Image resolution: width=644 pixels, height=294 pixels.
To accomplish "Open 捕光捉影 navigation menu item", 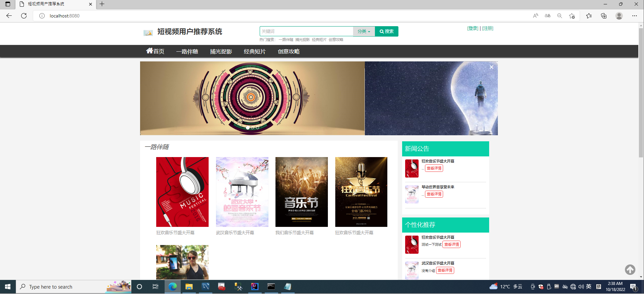I will point(221,51).
